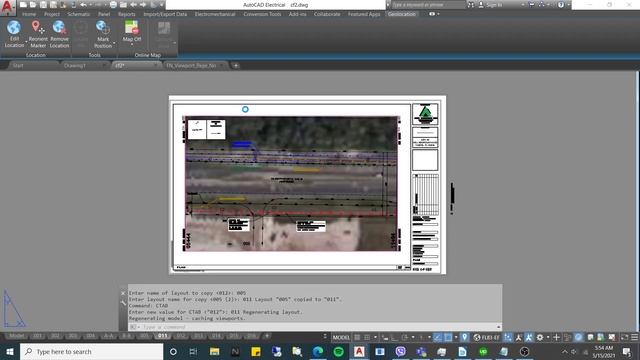Click the annotation monitor plus icon
Viewport: 640px width, 360px height.
click(556, 337)
